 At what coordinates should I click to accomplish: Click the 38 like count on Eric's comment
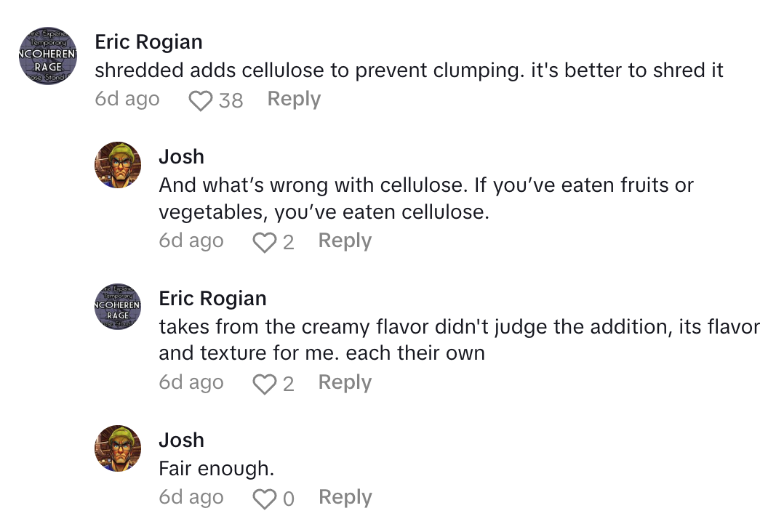(x=231, y=100)
